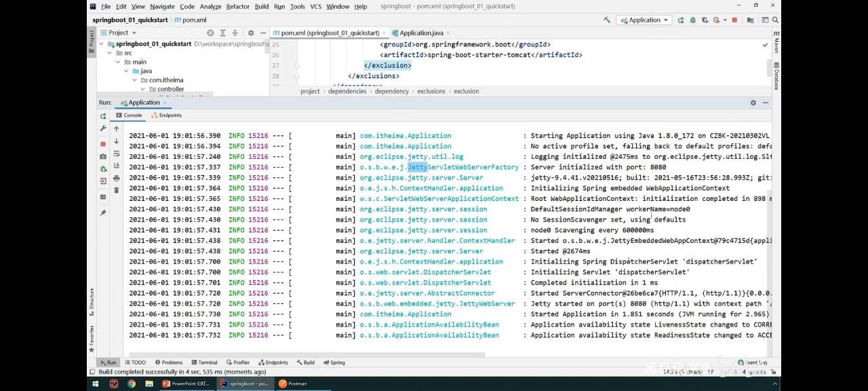Rerun Application from the top toolbar

[682, 20]
